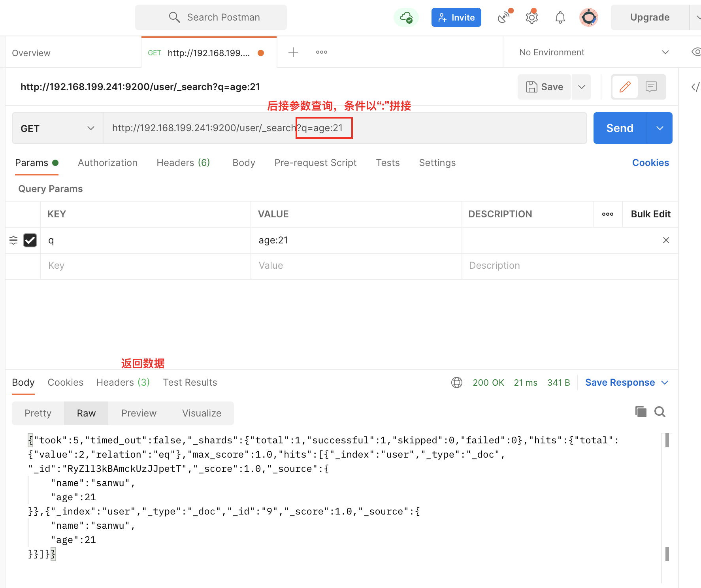Click the Upgrade button
The height and width of the screenshot is (588, 701).
pos(650,17)
